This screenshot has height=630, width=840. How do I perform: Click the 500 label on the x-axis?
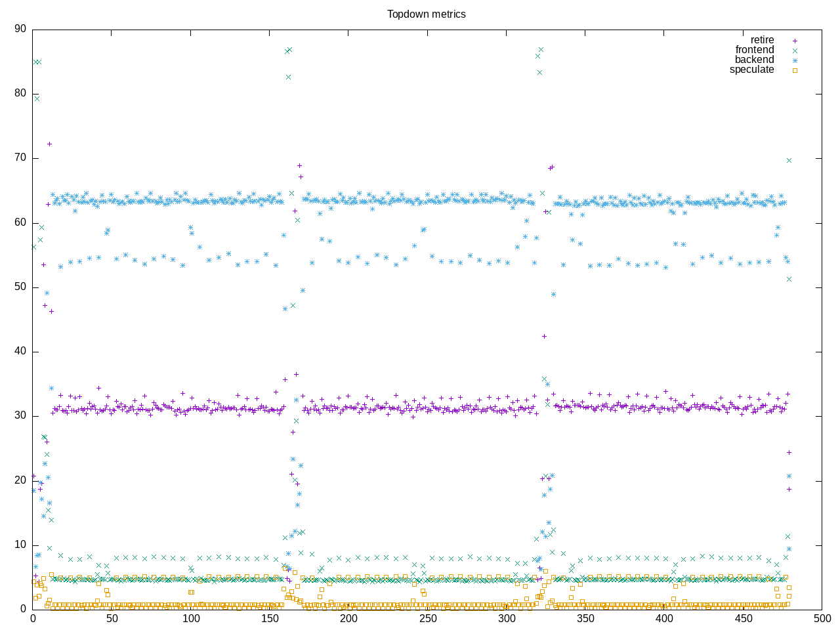click(822, 618)
